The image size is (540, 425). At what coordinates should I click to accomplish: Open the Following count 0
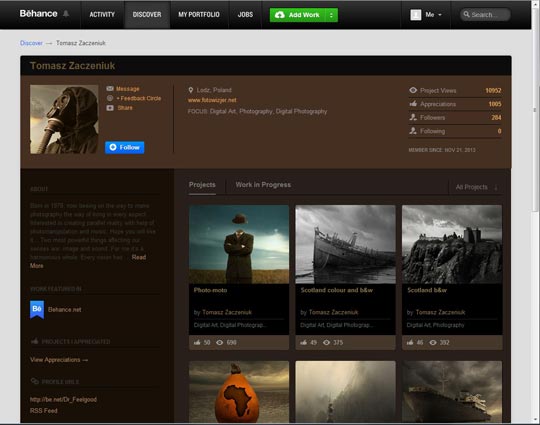click(499, 131)
